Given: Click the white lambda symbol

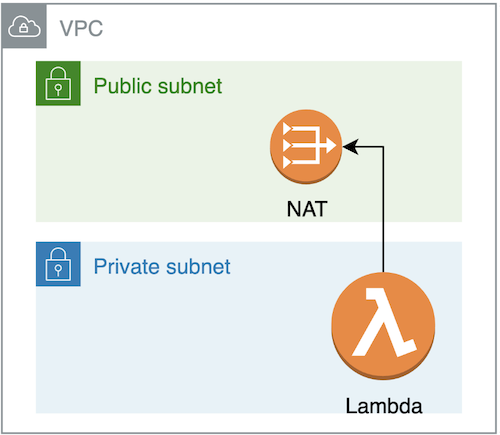Looking at the screenshot, I should 383,322.
